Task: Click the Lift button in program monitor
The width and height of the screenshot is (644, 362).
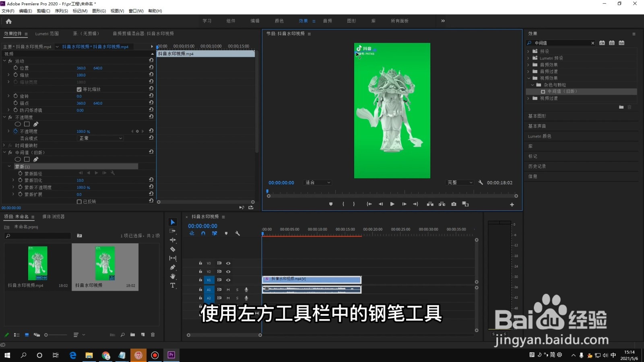Action: point(430,204)
